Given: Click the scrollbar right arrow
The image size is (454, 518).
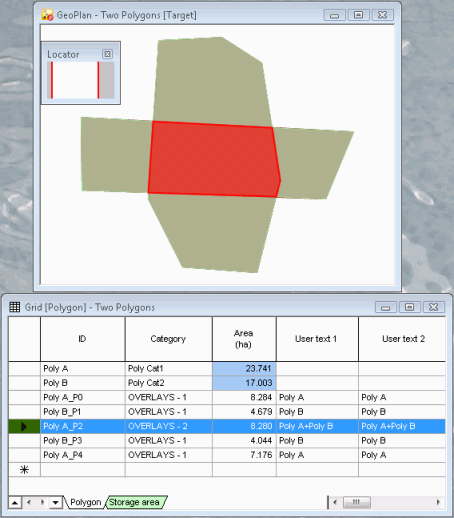Looking at the screenshot, I should [x=438, y=502].
